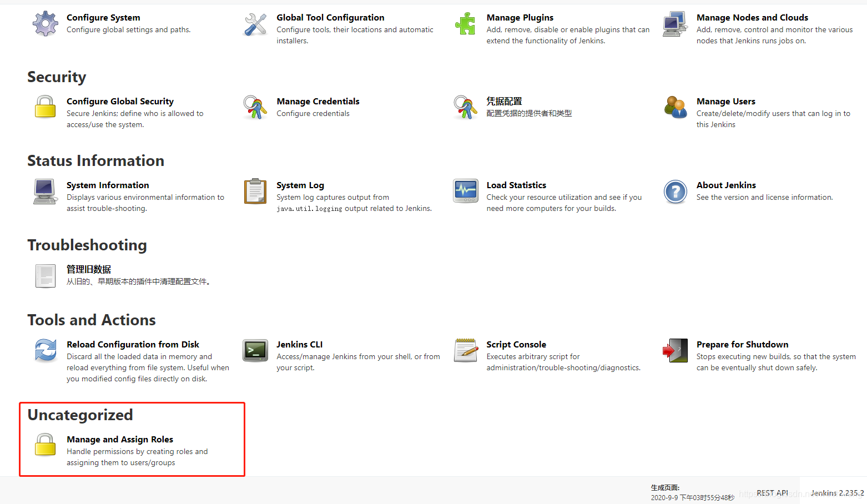Click the REST API footer link
The height and width of the screenshot is (504, 867).
(772, 493)
